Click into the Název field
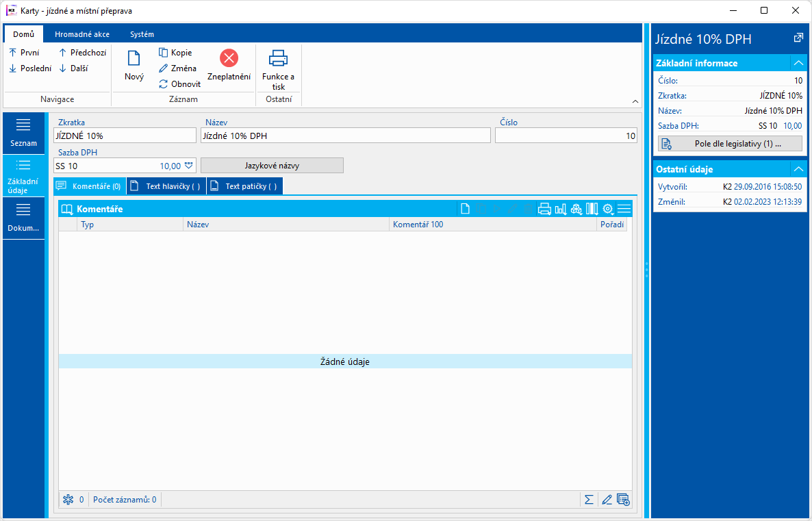 346,136
